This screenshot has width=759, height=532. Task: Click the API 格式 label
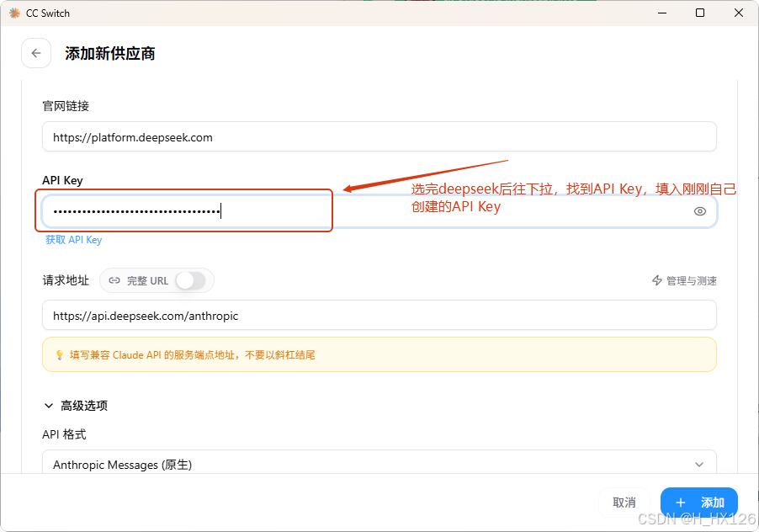click(x=64, y=434)
